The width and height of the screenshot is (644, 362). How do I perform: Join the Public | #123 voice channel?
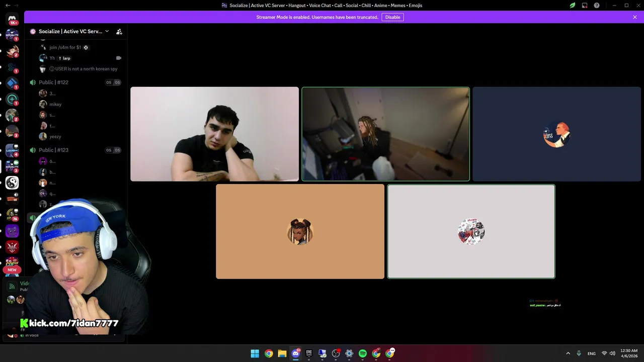click(75, 150)
